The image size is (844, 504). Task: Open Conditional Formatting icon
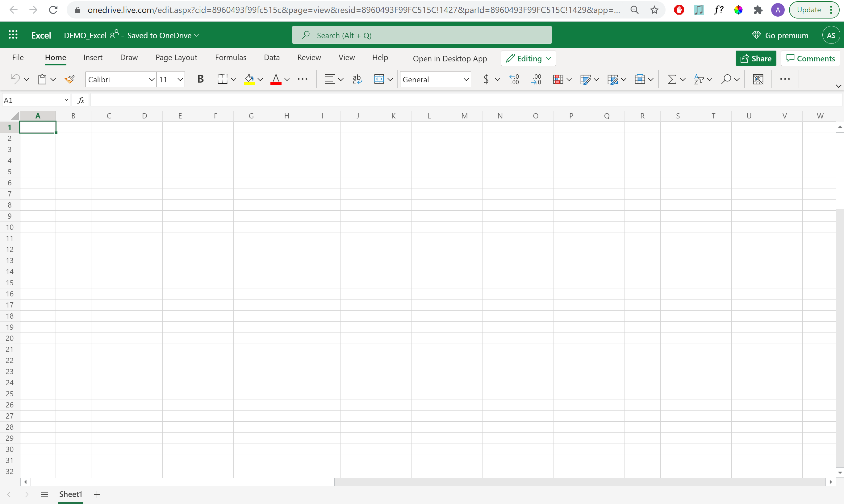tap(558, 79)
